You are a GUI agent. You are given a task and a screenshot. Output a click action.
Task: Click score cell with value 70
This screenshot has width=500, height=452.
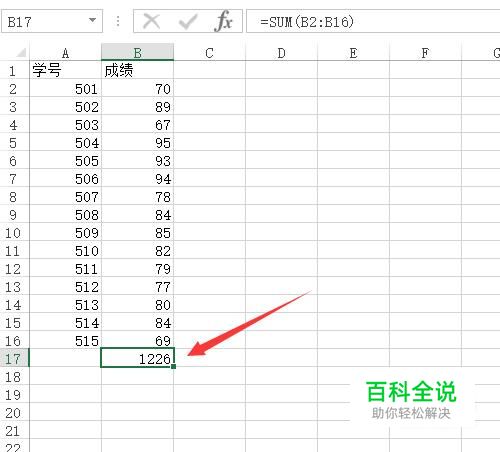[x=137, y=89]
